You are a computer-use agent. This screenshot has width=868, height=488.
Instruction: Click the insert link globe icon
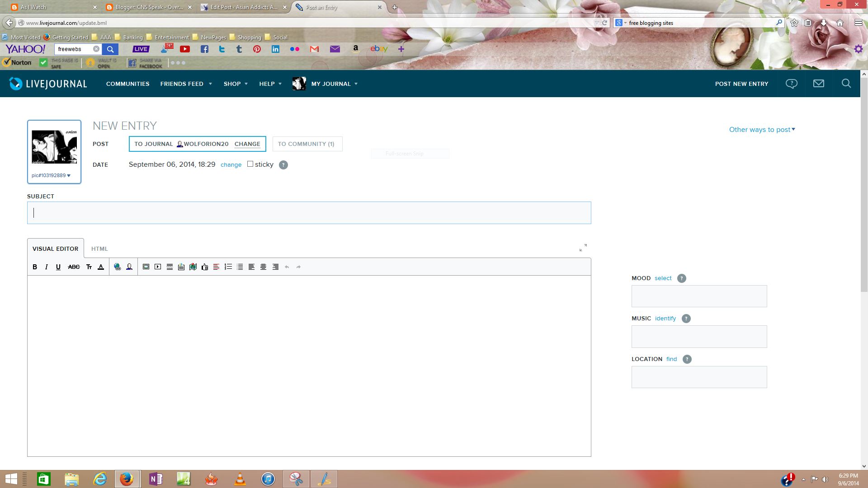click(x=118, y=267)
